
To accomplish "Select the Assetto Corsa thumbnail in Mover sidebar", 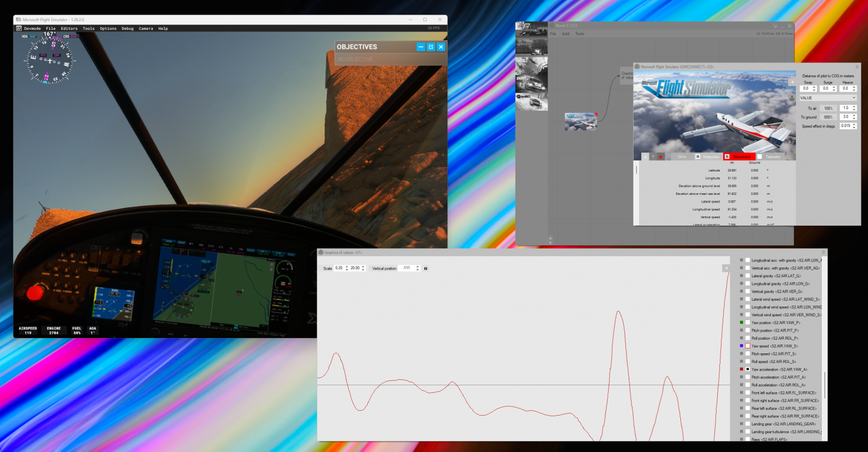I will (x=532, y=46).
